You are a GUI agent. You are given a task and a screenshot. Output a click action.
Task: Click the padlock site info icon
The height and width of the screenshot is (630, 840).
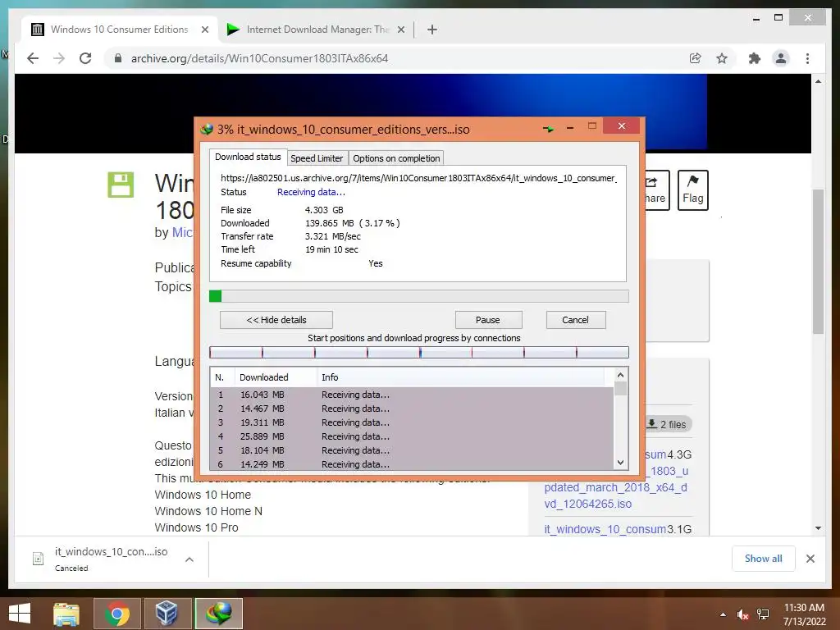tap(118, 58)
